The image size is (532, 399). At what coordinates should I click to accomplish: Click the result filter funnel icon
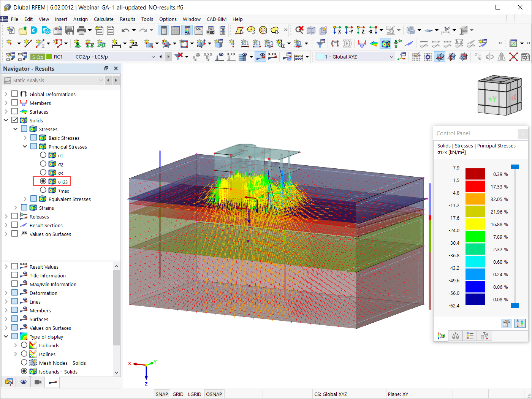point(320,44)
